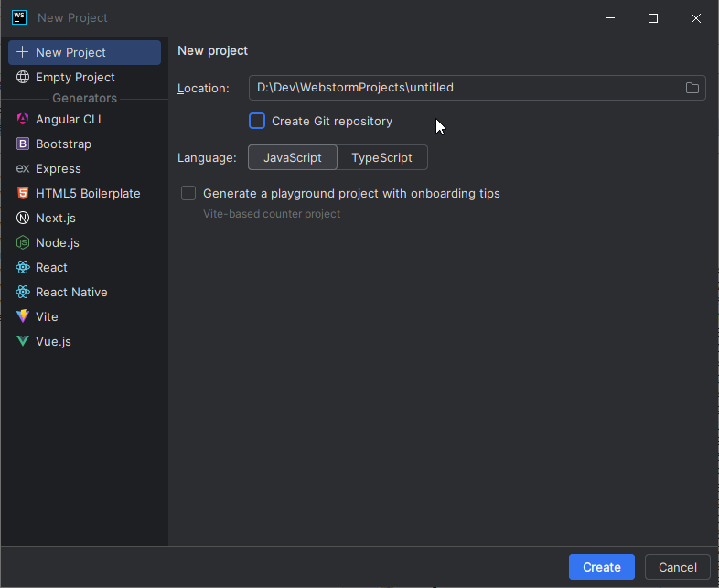The height and width of the screenshot is (588, 719).
Task: Open the folder browse icon in Location
Action: point(692,88)
